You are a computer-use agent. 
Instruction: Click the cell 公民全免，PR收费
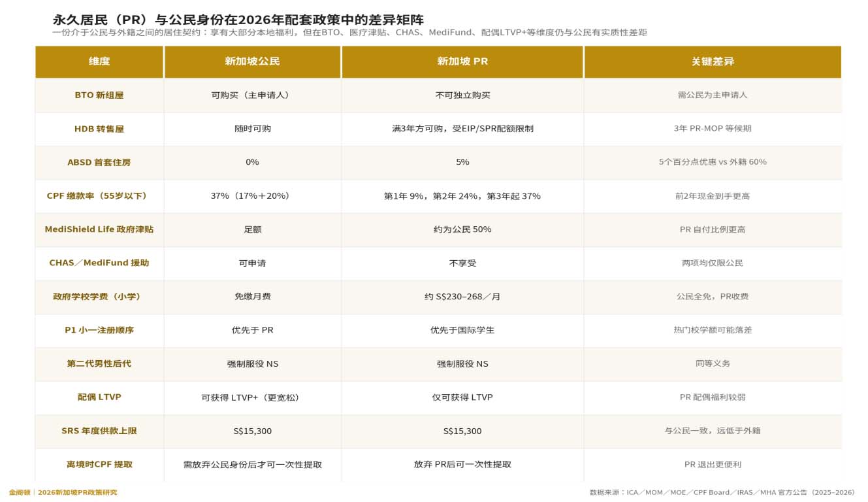tap(713, 297)
